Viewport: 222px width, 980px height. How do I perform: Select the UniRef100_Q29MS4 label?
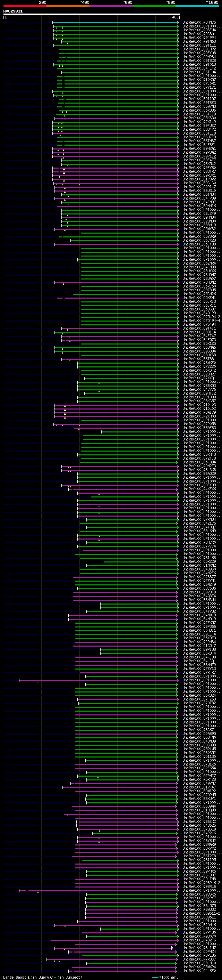click(x=199, y=642)
